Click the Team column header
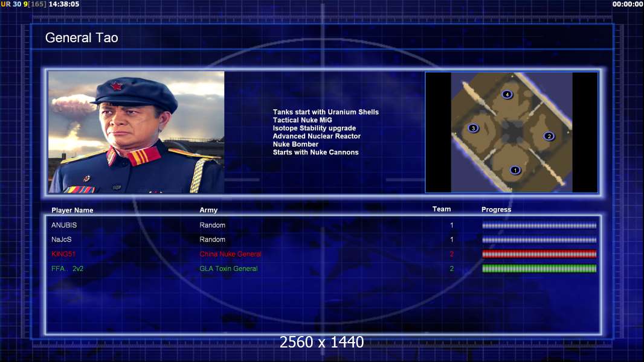This screenshot has width=644, height=362. point(442,209)
